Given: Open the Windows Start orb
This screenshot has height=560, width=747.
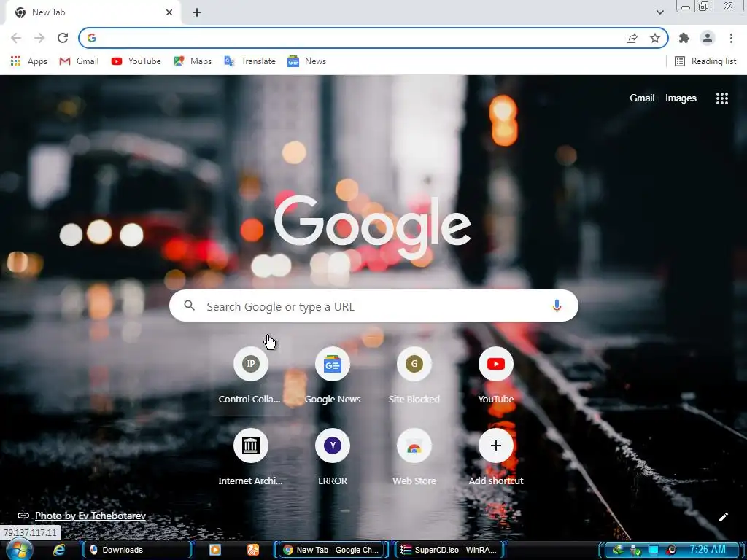Looking at the screenshot, I should 18,550.
